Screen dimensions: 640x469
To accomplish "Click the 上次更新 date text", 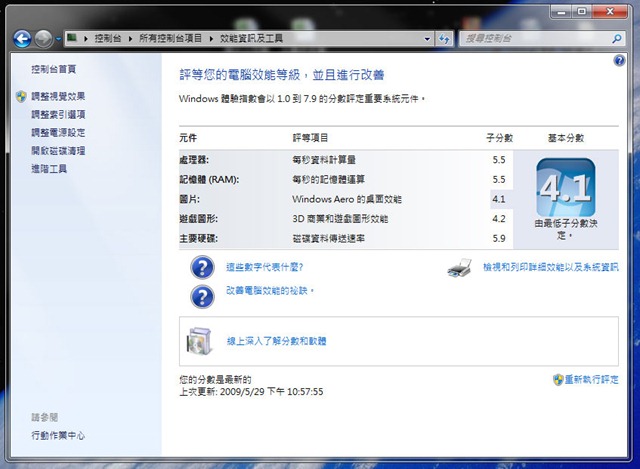I will 251,392.
